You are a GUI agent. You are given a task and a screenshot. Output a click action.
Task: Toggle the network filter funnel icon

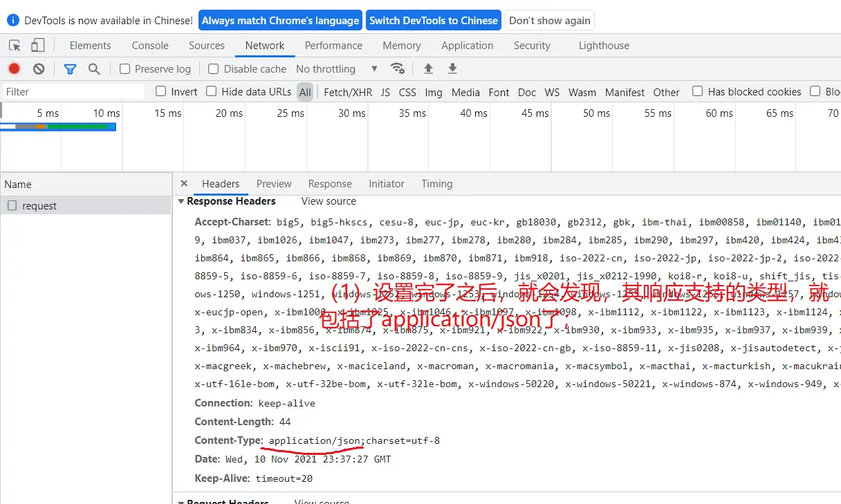[70, 68]
